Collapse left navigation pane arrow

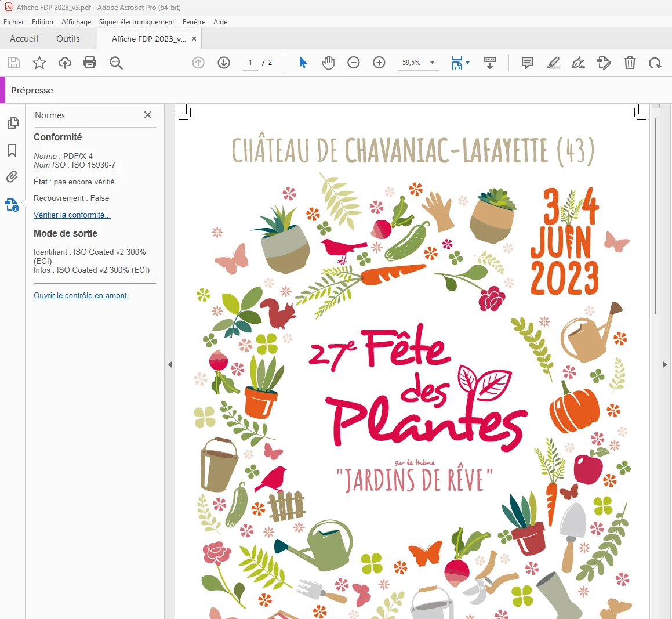point(170,365)
